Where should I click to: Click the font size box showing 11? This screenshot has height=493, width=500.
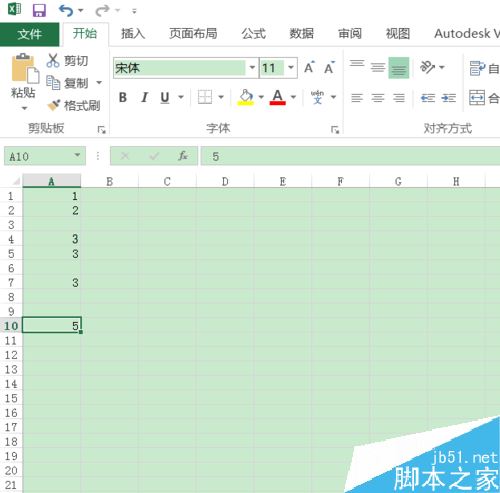pyautogui.click(x=272, y=68)
